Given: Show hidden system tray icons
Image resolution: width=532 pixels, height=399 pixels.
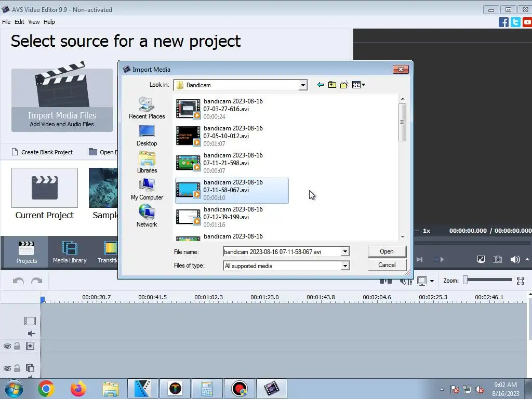Looking at the screenshot, I should coord(442,389).
